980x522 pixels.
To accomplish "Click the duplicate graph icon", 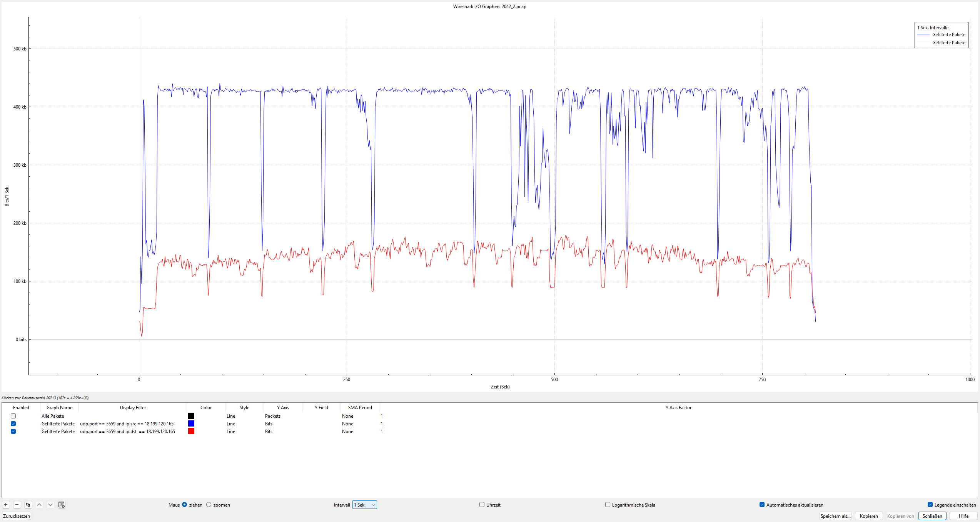I will [x=28, y=505].
